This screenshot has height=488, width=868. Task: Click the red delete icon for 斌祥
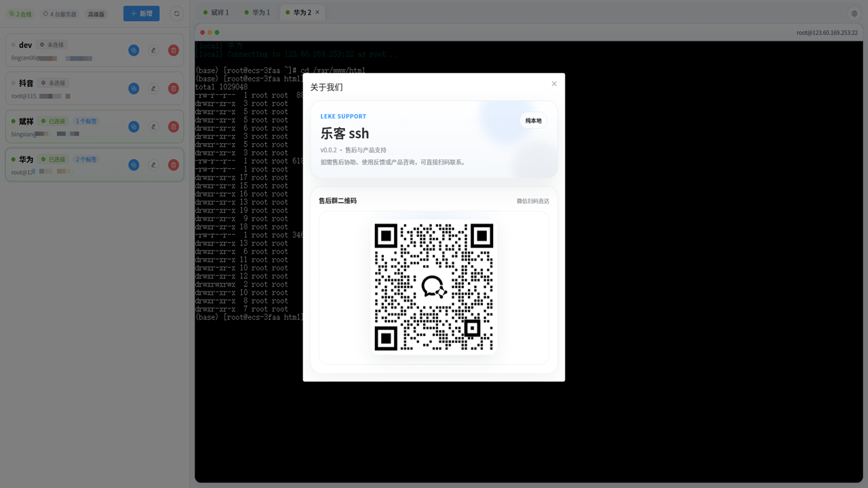point(174,127)
